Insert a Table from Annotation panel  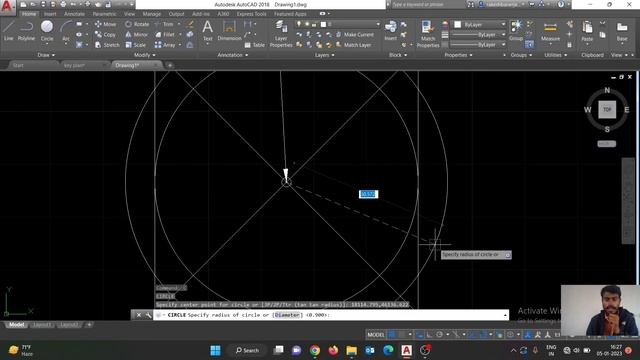pos(255,45)
